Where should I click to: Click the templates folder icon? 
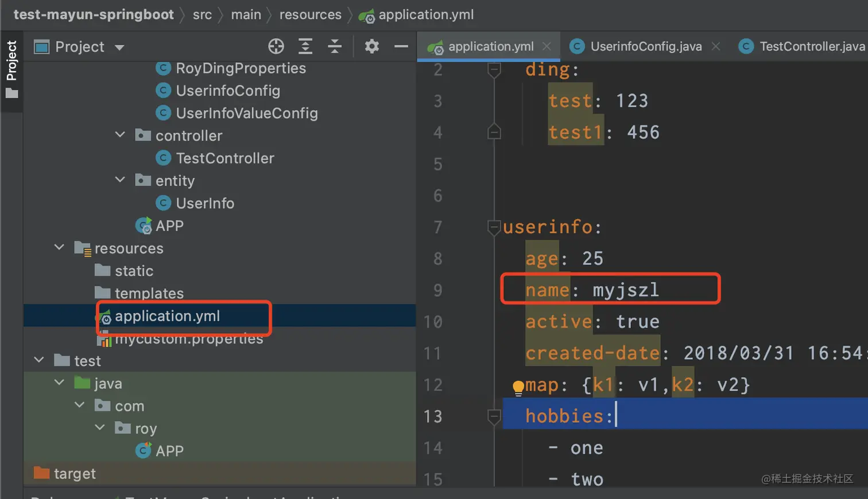click(103, 293)
